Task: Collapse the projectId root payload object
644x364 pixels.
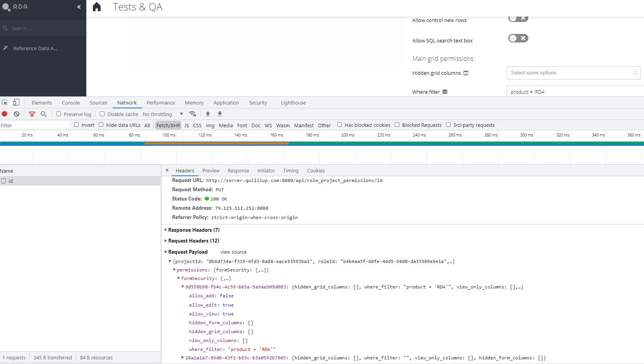Action: [170, 261]
